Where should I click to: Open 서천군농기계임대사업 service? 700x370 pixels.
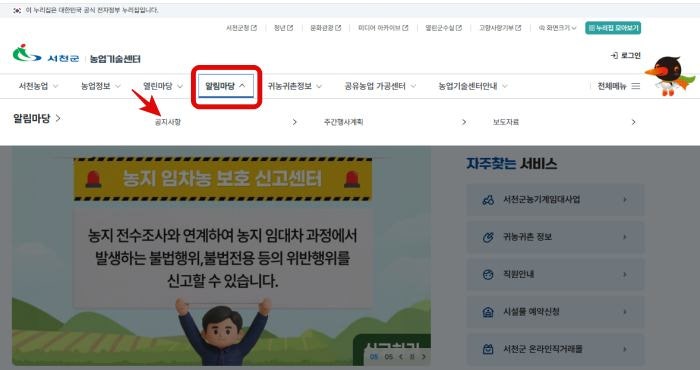(x=555, y=200)
